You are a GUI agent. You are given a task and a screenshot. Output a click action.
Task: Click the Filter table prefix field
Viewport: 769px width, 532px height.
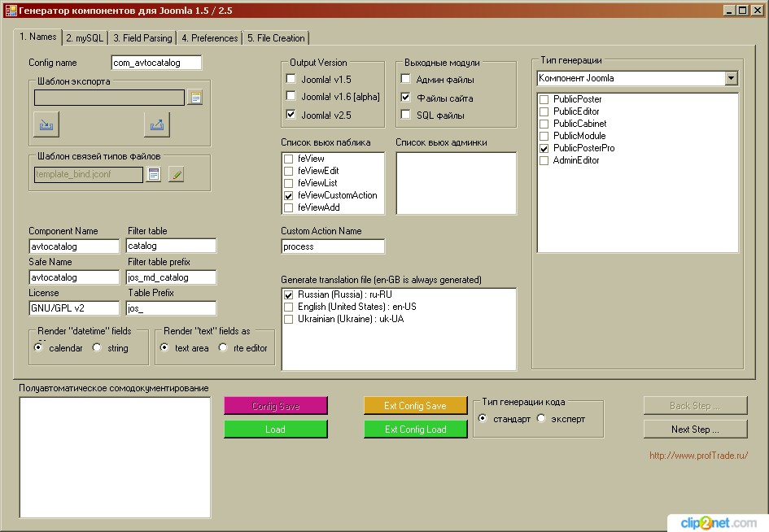tap(171, 277)
